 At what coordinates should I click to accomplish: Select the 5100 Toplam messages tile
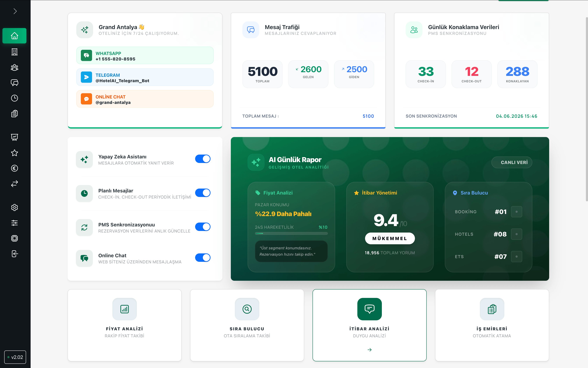click(x=262, y=74)
